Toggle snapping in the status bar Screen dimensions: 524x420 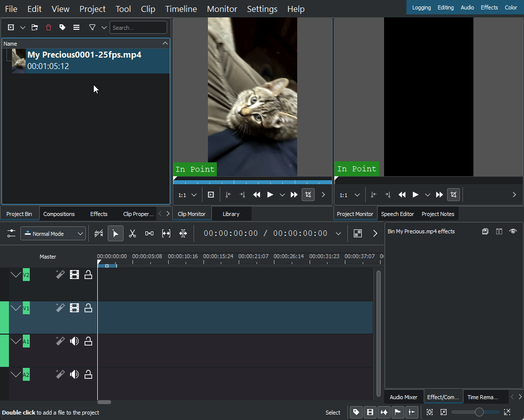(x=412, y=413)
